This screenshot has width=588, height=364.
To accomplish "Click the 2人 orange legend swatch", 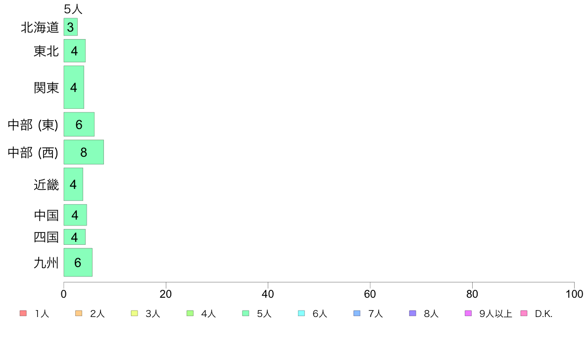I will [79, 314].
